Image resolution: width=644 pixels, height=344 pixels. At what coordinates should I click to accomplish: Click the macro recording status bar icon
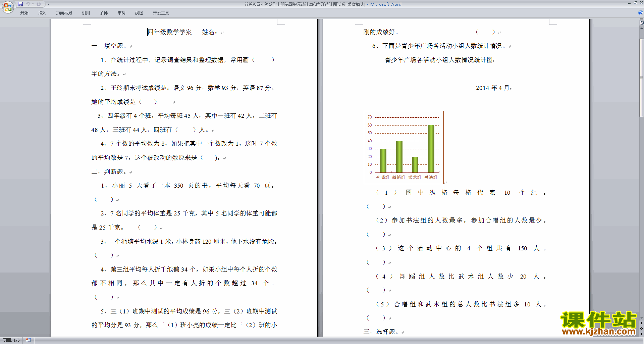coord(28,340)
